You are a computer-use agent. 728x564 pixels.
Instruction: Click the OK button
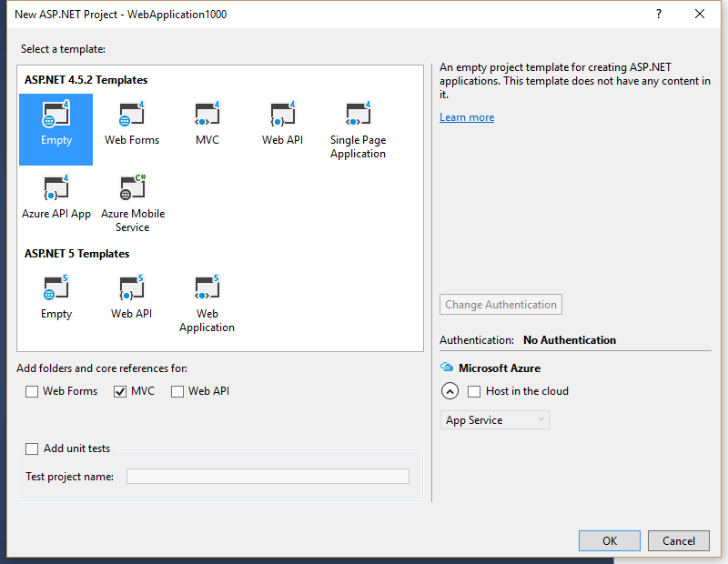pyautogui.click(x=610, y=540)
